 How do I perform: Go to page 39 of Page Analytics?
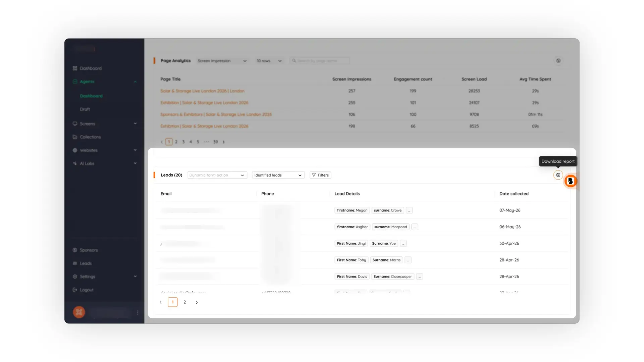[x=216, y=142]
